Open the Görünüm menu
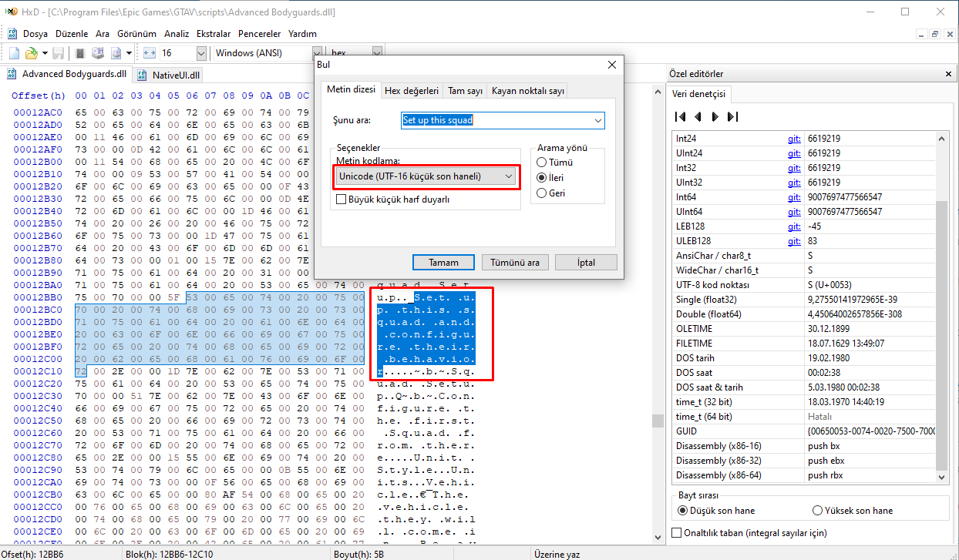The width and height of the screenshot is (959, 560). pos(137,34)
